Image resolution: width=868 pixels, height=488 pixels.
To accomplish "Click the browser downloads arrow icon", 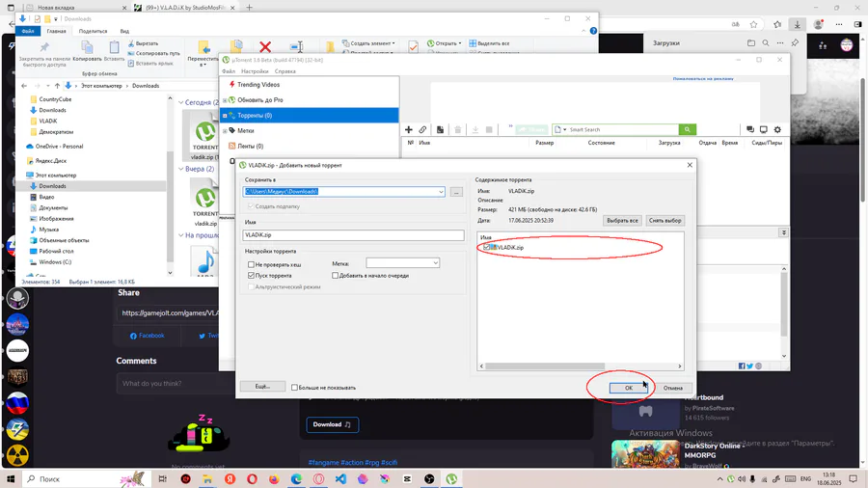I will tap(798, 24).
